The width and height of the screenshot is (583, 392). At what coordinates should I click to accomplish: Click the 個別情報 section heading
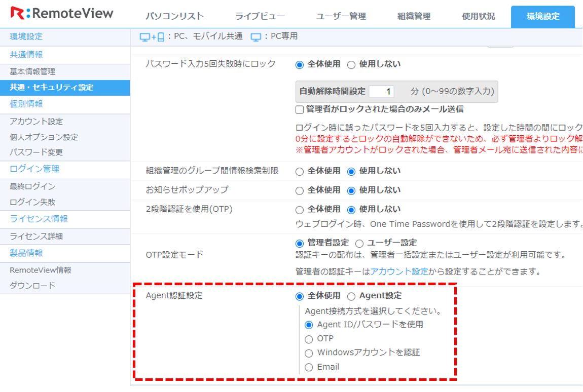point(26,104)
